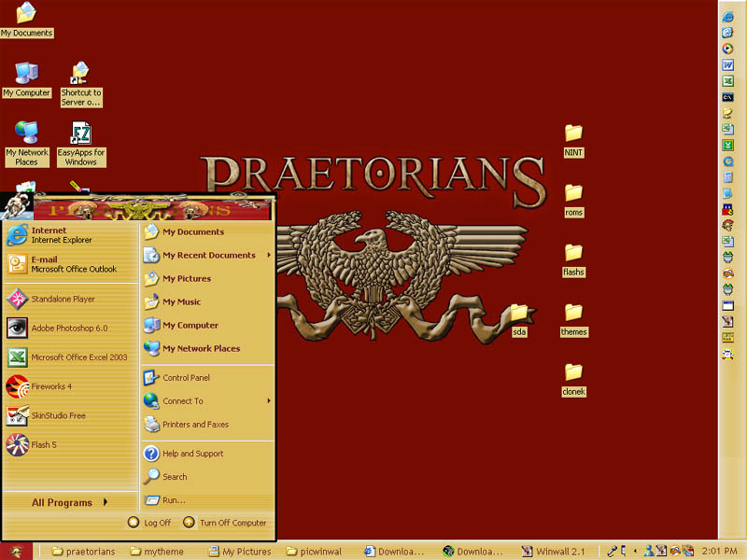The width and height of the screenshot is (747, 560).
Task: Show hidden system tray icons arrow
Action: [635, 552]
